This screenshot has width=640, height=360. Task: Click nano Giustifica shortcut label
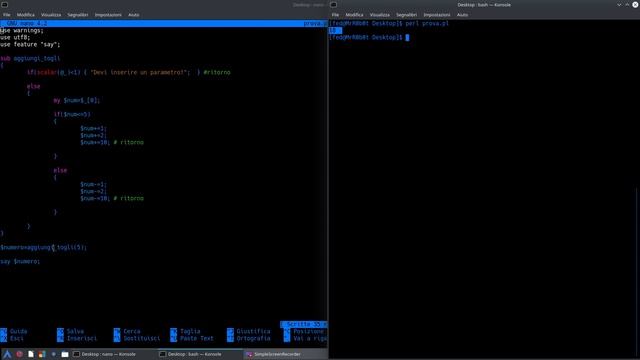click(253, 331)
